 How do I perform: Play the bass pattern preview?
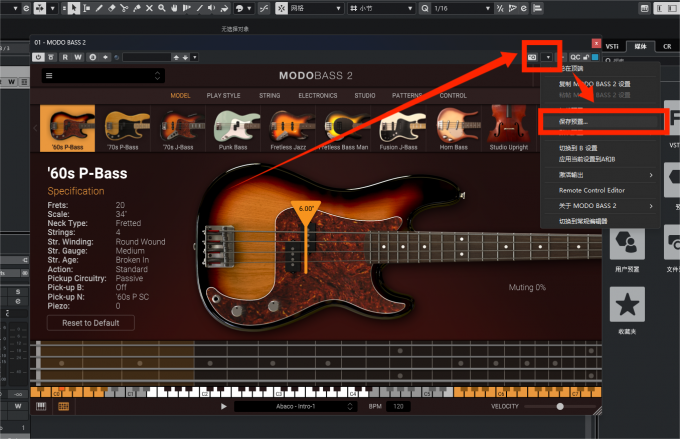click(x=223, y=406)
